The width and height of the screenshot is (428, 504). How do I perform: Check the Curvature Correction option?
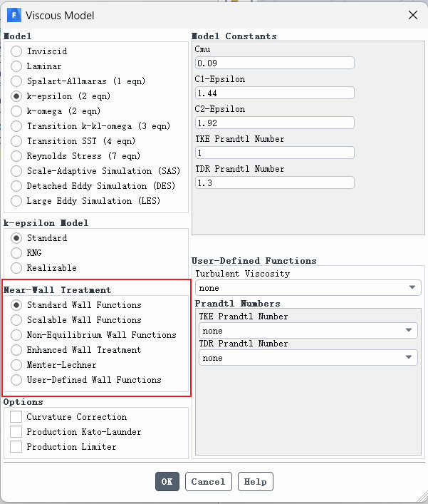pos(16,417)
